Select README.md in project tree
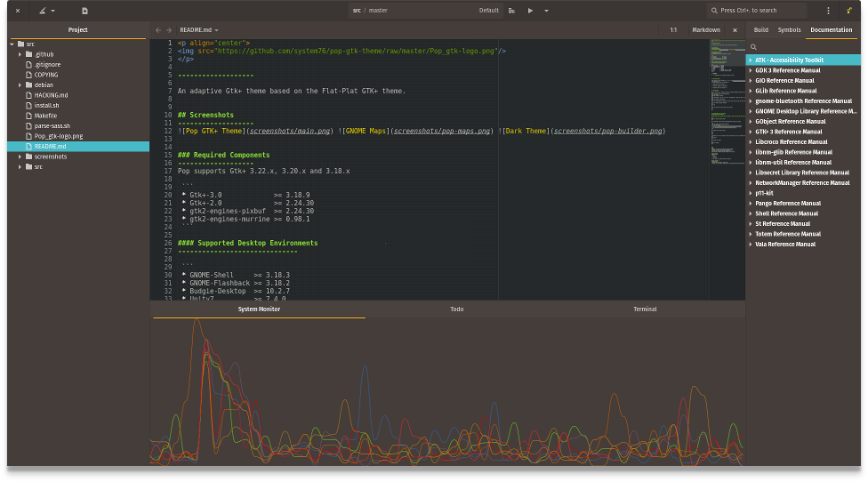This screenshot has height=482, width=868. point(78,147)
